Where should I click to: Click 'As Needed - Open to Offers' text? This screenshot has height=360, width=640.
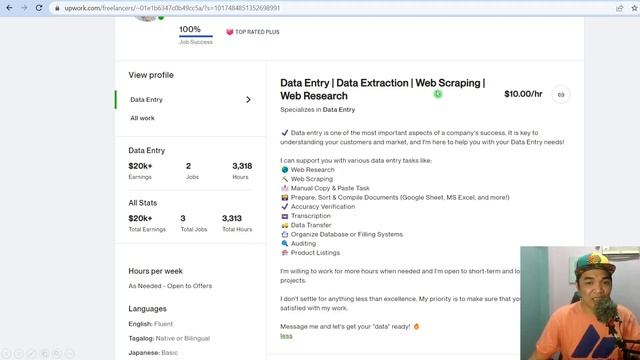point(170,286)
